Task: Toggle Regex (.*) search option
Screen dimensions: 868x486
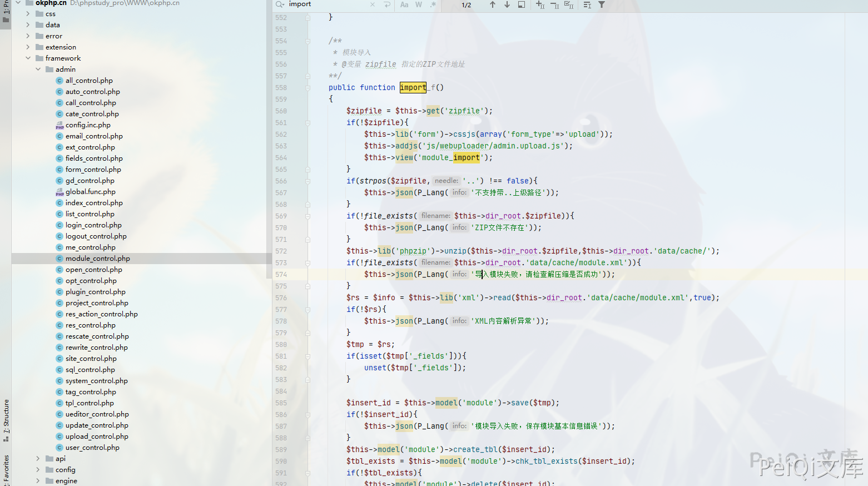Action: 433,4
